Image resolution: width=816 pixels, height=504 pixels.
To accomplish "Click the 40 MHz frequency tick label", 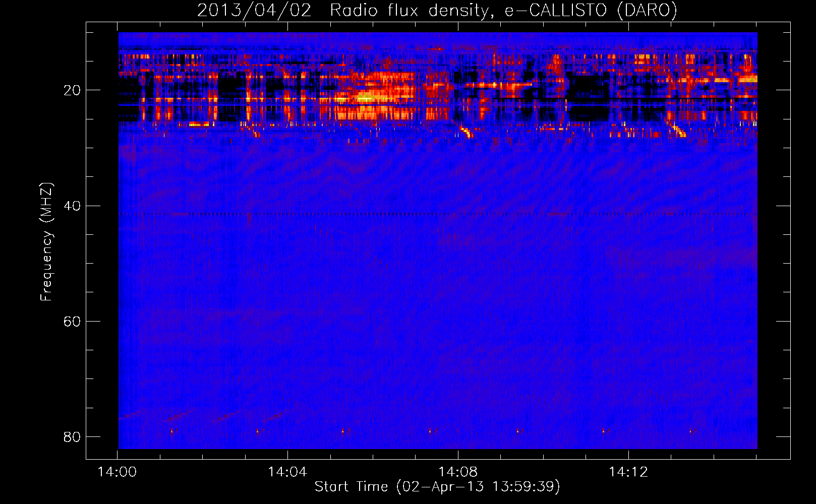I will [72, 206].
